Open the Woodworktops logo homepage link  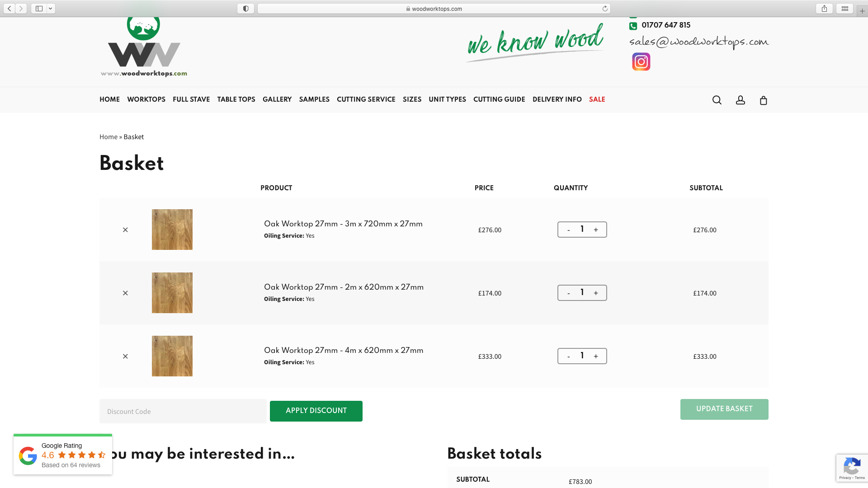pos(144,47)
